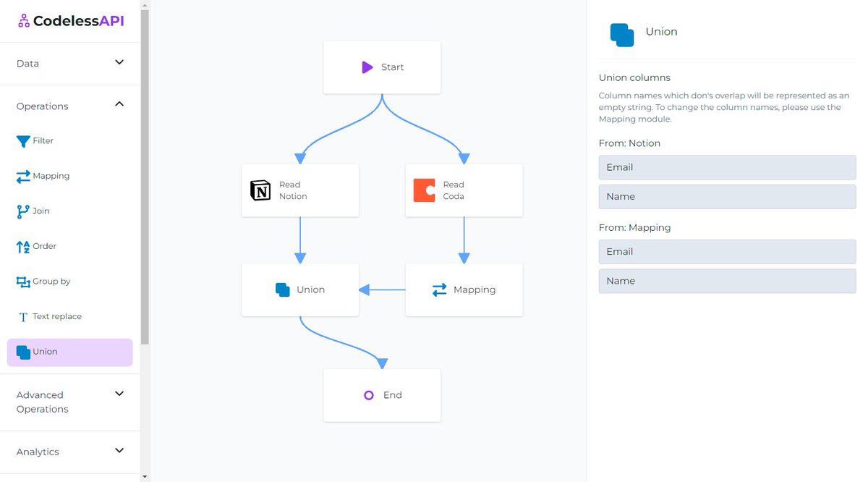Click the Union icon in properties panel header
The image size is (868, 482).
click(x=622, y=35)
